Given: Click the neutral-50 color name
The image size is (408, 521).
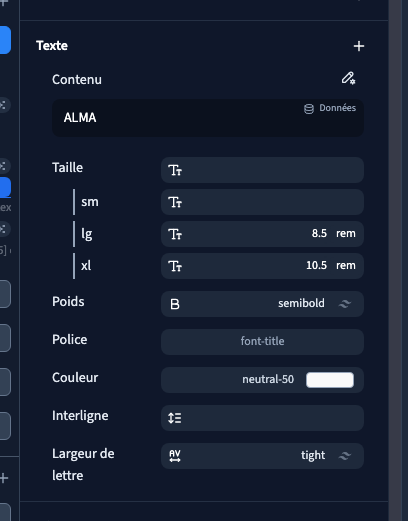Looking at the screenshot, I should pos(268,379).
